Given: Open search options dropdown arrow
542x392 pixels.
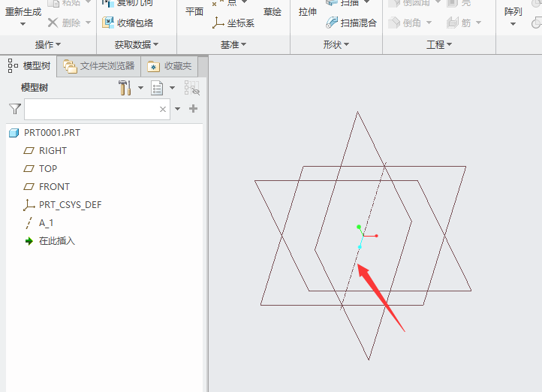Looking at the screenshot, I should point(178,109).
